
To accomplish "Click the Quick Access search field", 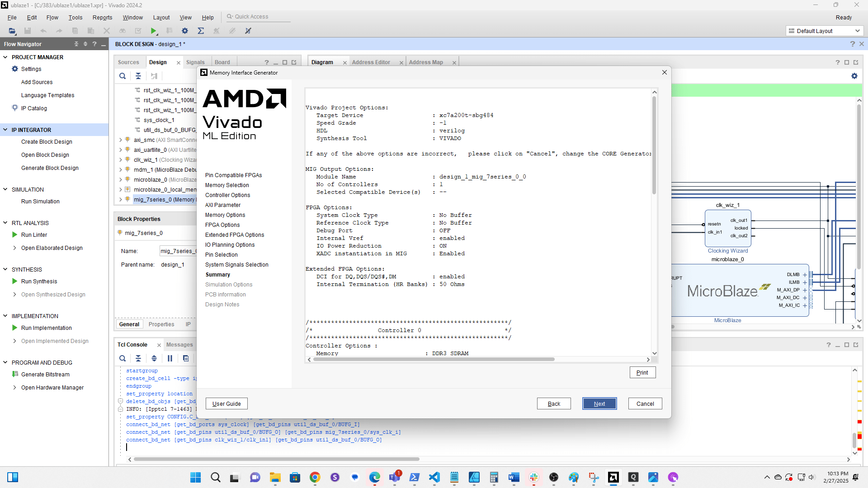I will click(258, 17).
